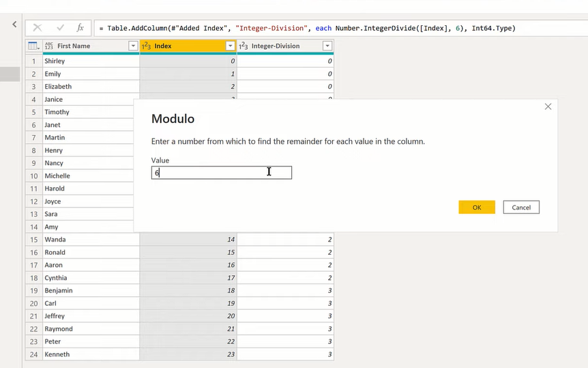Change the Index column data type icon

[146, 46]
